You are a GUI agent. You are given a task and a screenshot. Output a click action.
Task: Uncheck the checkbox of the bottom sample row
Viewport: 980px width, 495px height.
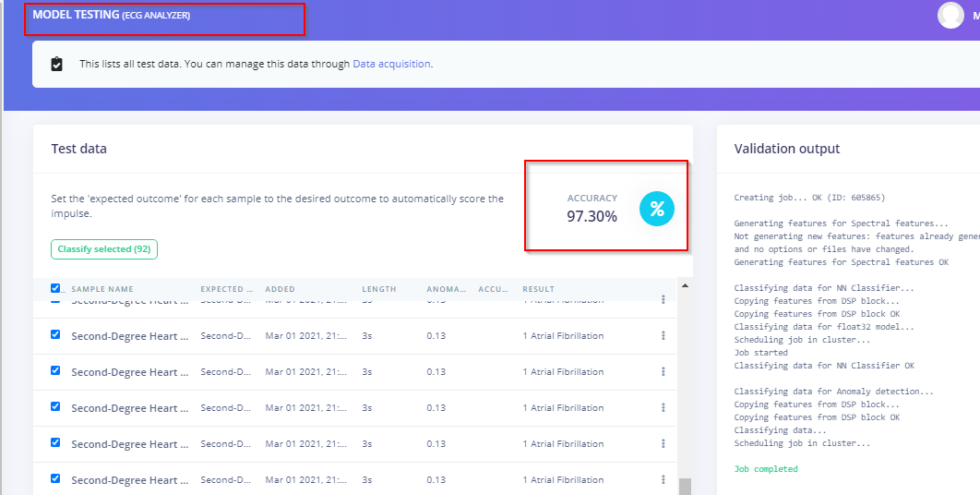(55, 479)
